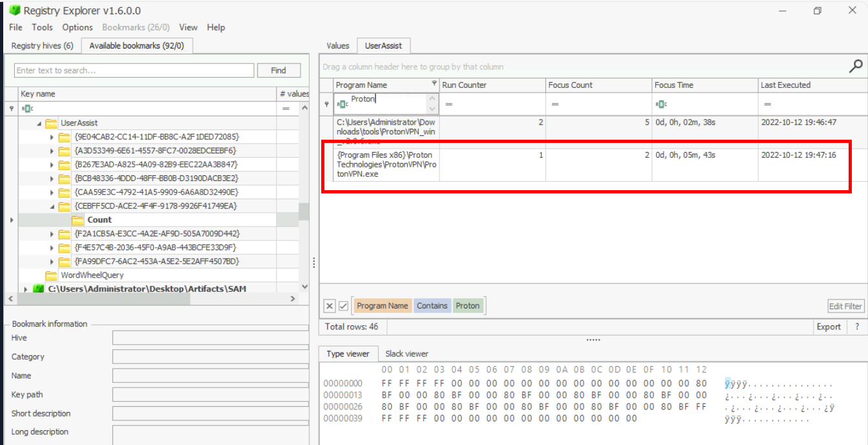Expand the {F2A1CB5A-E3CC-4A2E-AF9D-505A7009D442} key

click(52, 233)
